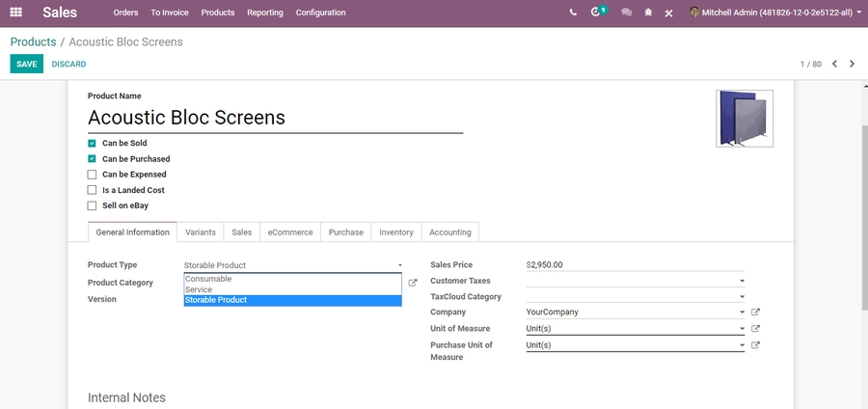Go to the next record arrow
This screenshot has width=868, height=409.
pyautogui.click(x=852, y=65)
